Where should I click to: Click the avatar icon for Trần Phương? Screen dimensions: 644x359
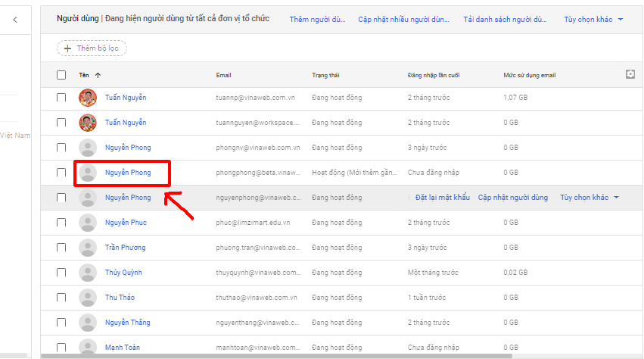tap(88, 248)
